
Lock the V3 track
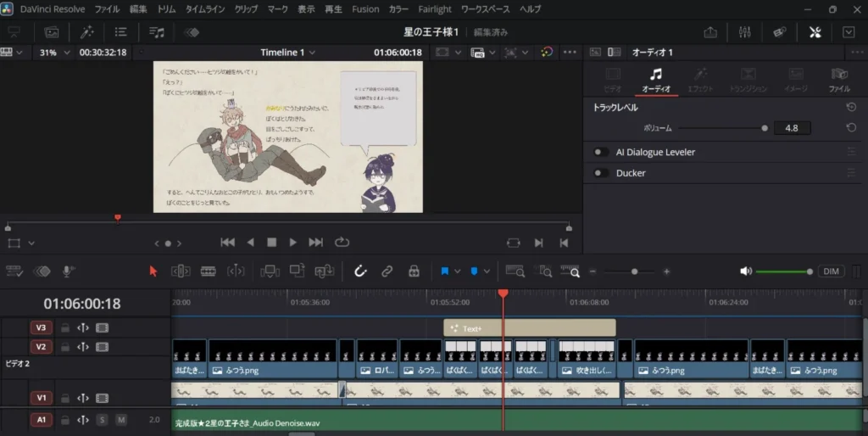click(x=65, y=328)
